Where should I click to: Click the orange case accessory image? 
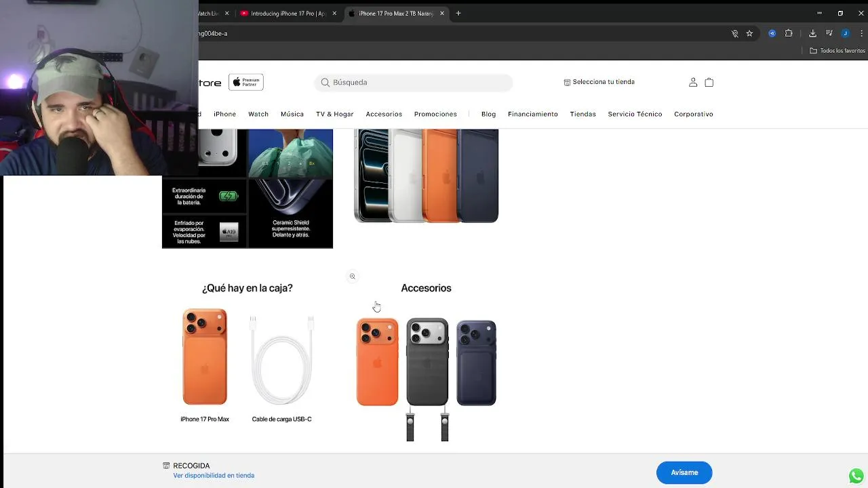377,363
